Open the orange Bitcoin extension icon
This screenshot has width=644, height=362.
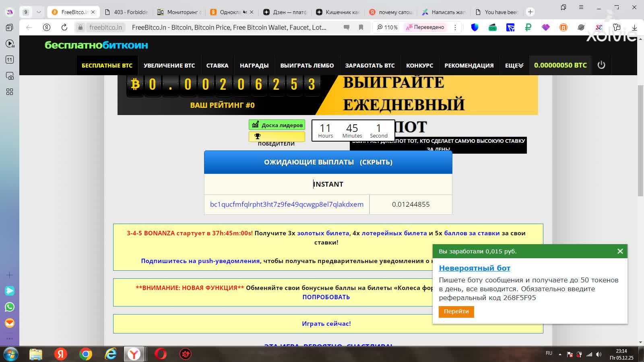point(563,27)
